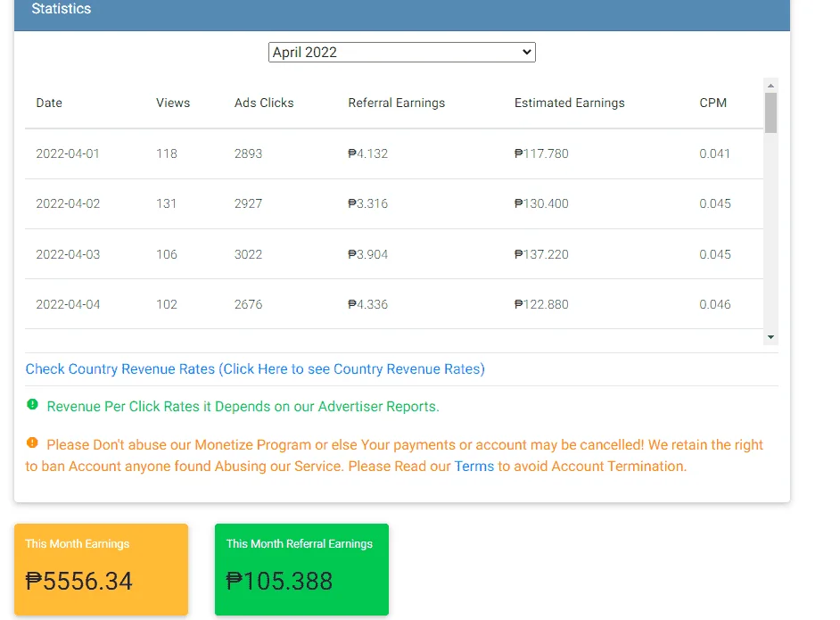Click the 2022-04-04 date cell
Screen dimensions: 840x620
[68, 304]
